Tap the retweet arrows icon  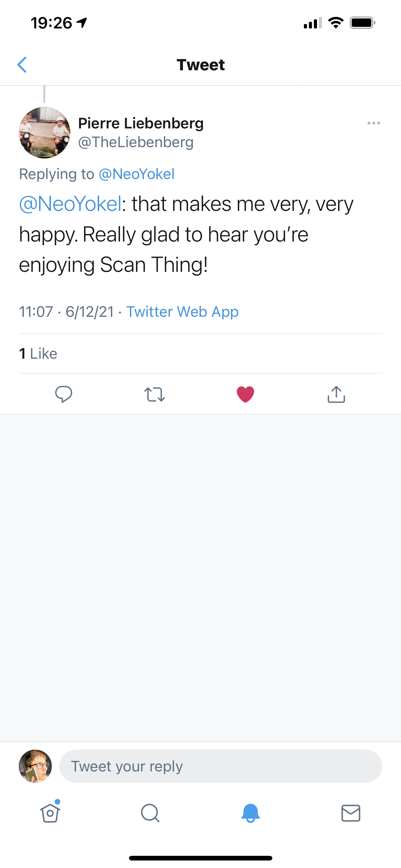coord(155,394)
